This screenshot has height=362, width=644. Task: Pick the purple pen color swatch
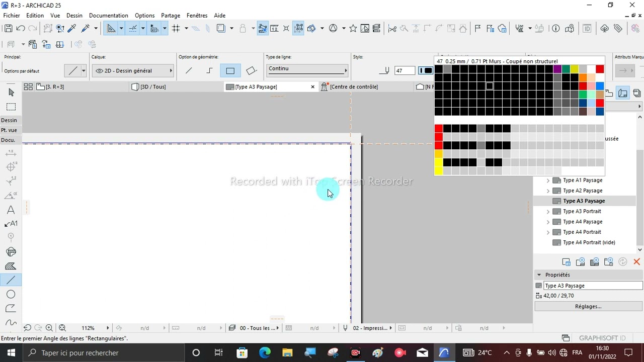(x=557, y=69)
